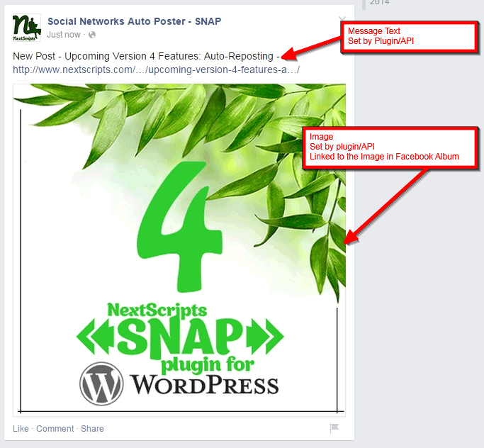Click the flag report icon
Image resolution: width=484 pixels, height=448 pixels.
334,427
